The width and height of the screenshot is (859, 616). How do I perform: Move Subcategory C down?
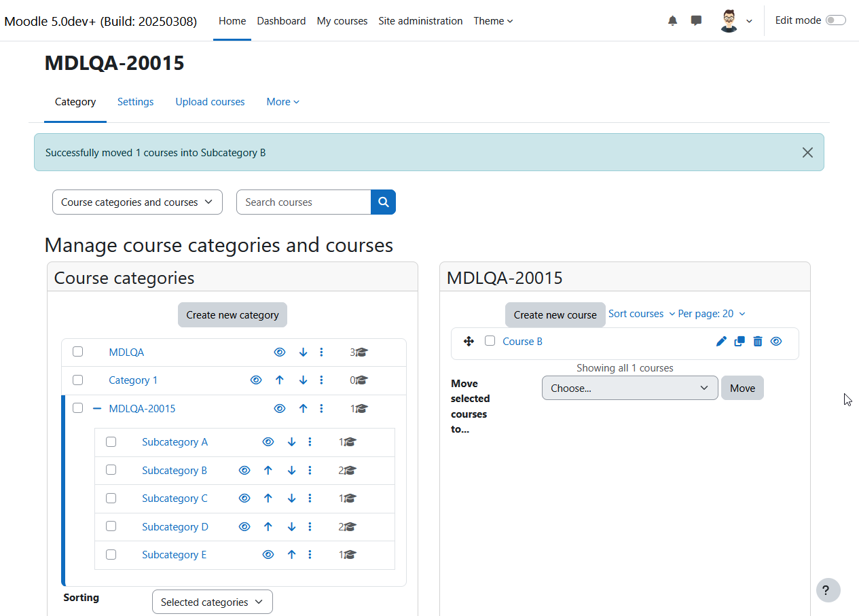click(x=291, y=498)
